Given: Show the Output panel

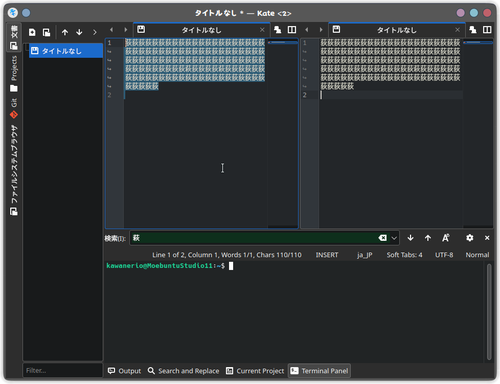Looking at the screenshot, I should coord(124,371).
